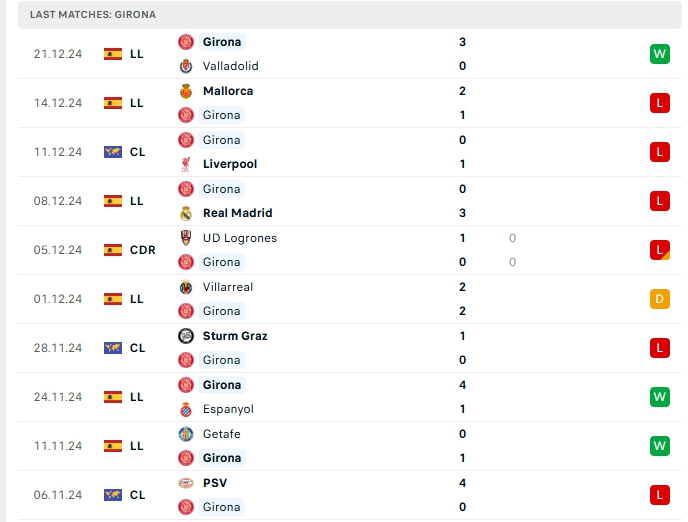This screenshot has width=688, height=522.
Task: Click the red L badge for PSV match
Action: click(x=659, y=495)
